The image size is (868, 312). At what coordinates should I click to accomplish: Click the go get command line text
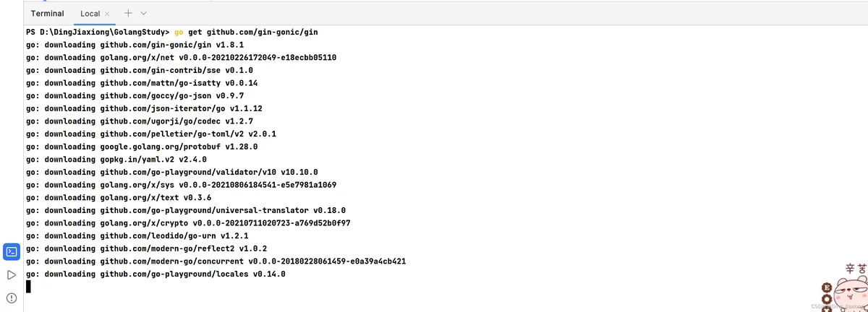[x=246, y=32]
